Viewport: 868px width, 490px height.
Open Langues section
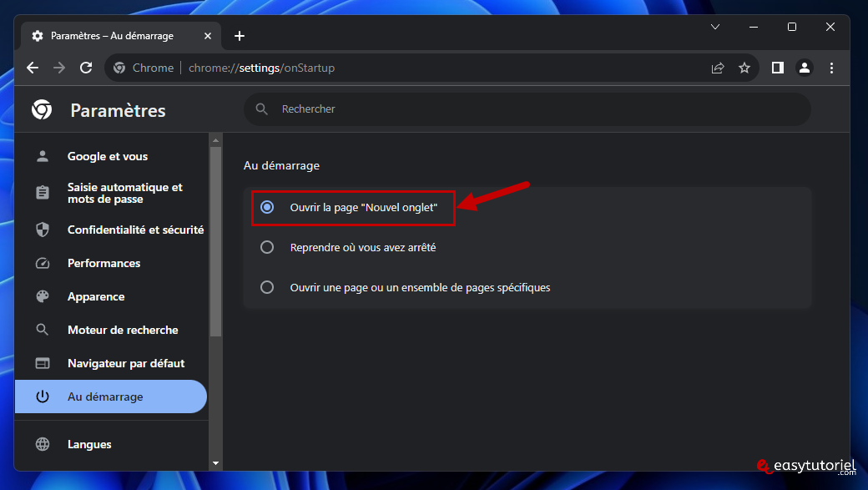(x=111, y=444)
